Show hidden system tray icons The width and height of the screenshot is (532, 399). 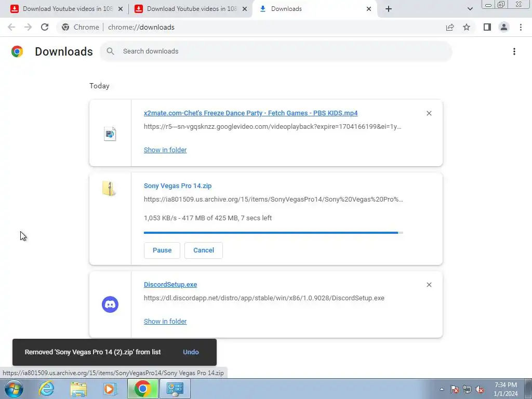pos(442,389)
